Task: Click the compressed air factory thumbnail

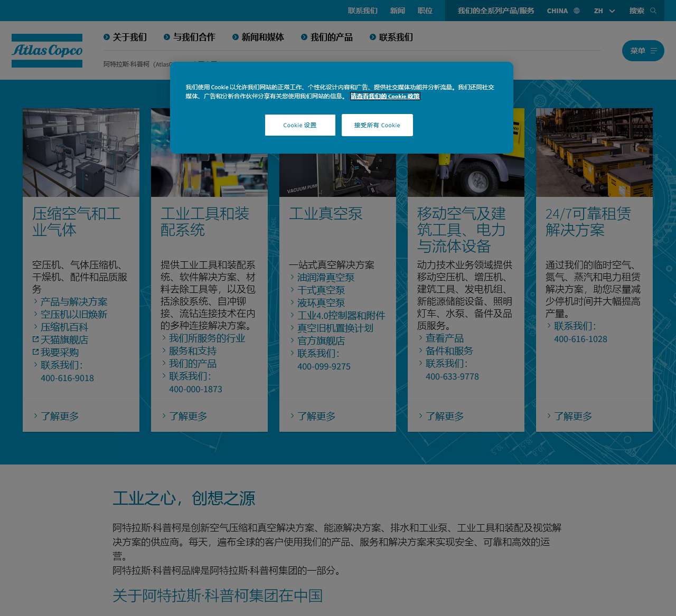Action: [81, 153]
